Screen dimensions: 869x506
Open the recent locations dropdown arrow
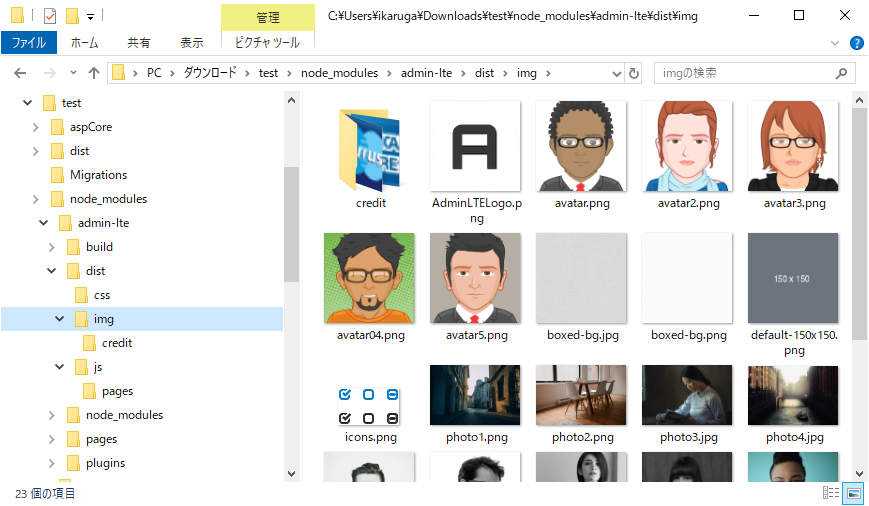73,73
